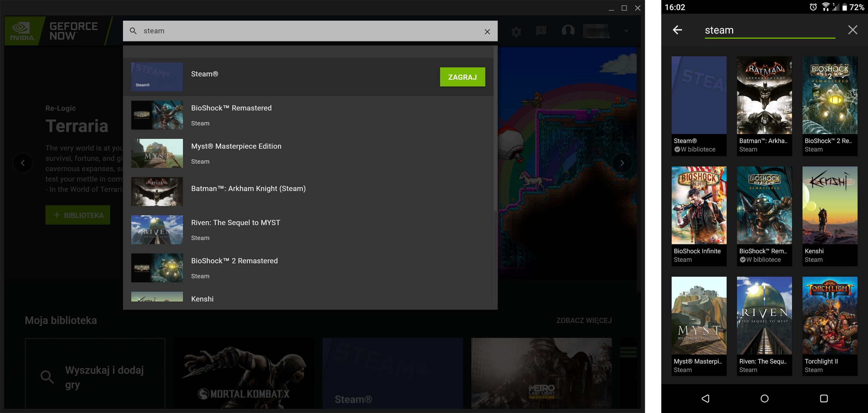Viewport: 868px width, 413px height.
Task: Add Terraria to library via BIBLIOTEKA button
Action: (x=77, y=214)
